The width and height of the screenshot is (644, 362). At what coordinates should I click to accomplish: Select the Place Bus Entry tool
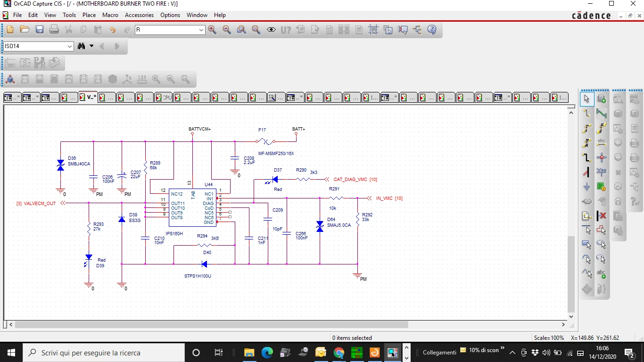coord(587,172)
